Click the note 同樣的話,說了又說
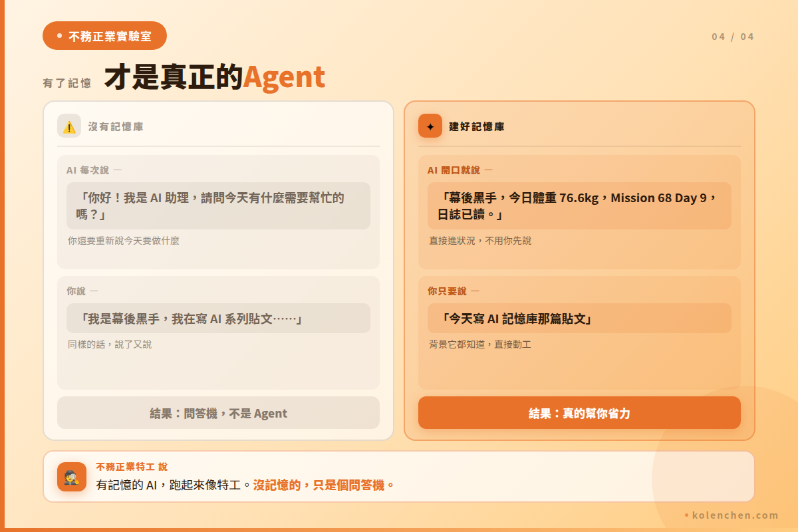 pyautogui.click(x=110, y=344)
